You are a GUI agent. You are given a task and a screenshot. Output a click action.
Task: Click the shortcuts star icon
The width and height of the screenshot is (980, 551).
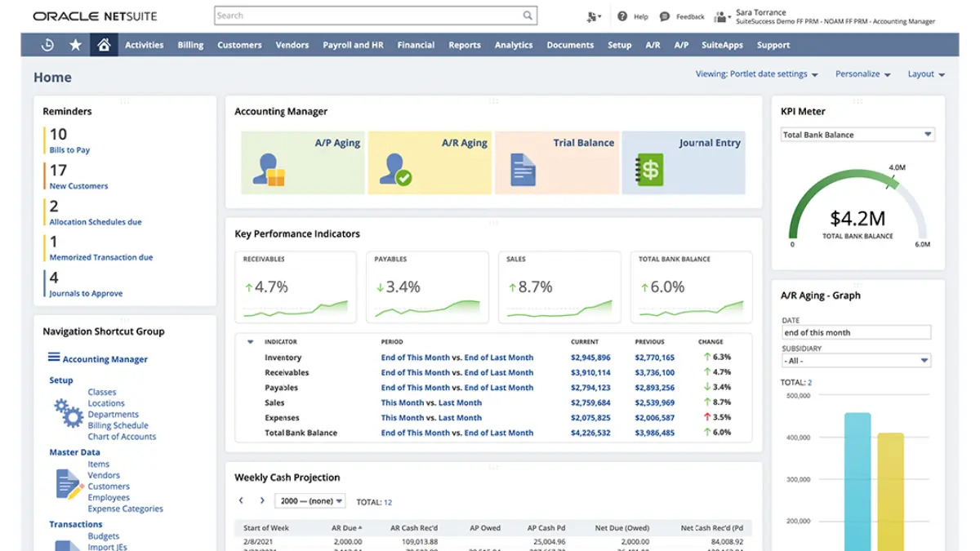coord(75,45)
